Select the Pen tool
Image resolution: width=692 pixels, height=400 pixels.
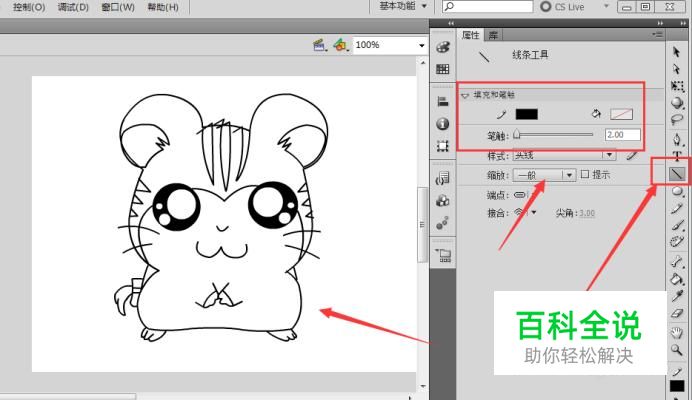point(677,140)
